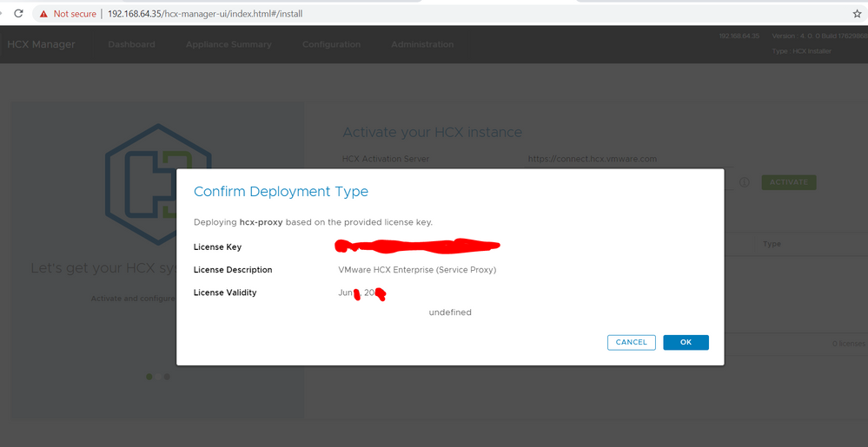Select the first green carousel dot
Viewport: 868px width, 447px height.
(x=149, y=377)
